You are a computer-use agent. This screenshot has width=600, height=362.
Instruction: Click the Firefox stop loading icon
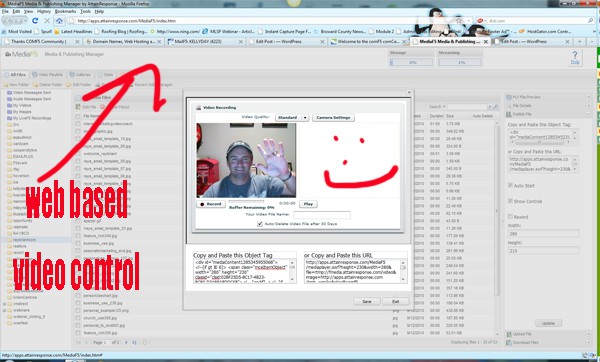point(47,21)
